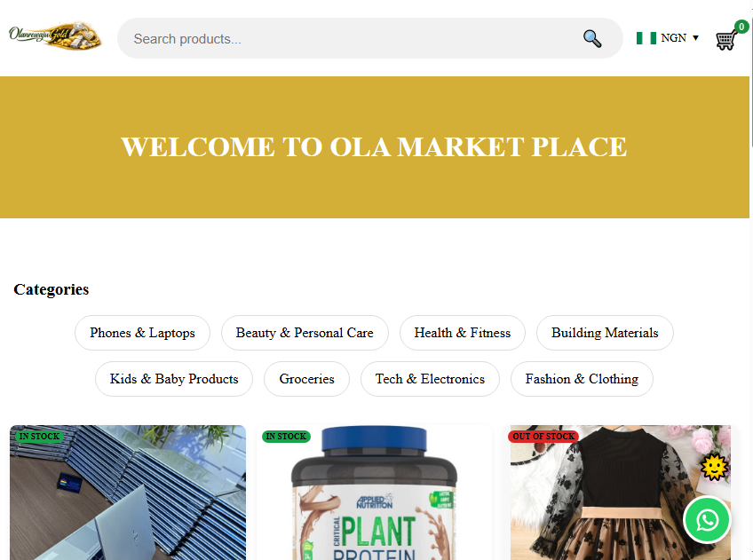Image resolution: width=753 pixels, height=560 pixels.
Task: Select the Phones & Laptops category
Action: (x=142, y=333)
